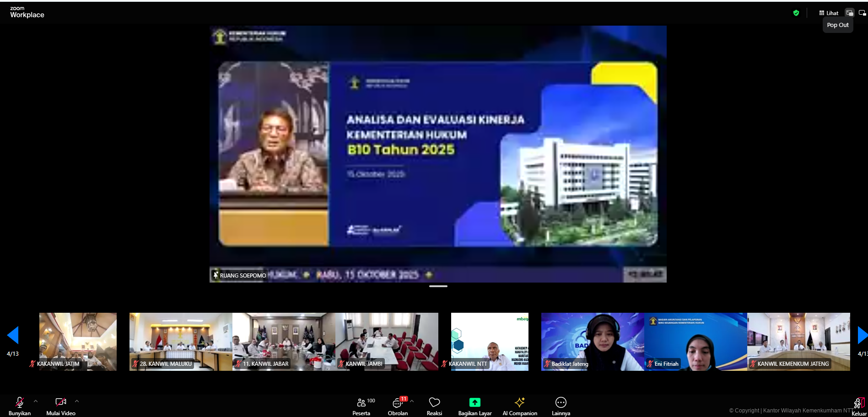
Task: Expand video options arrow beside Mulai Video
Action: 77,401
